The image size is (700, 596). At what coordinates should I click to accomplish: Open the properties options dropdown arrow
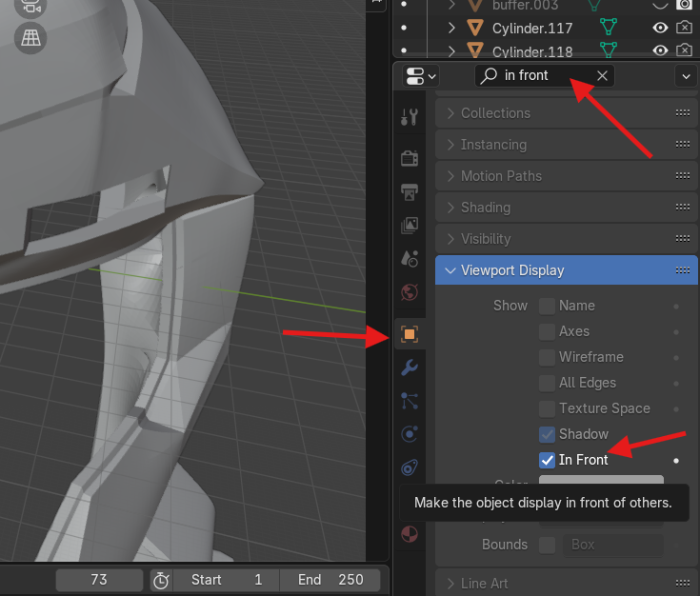coord(686,76)
